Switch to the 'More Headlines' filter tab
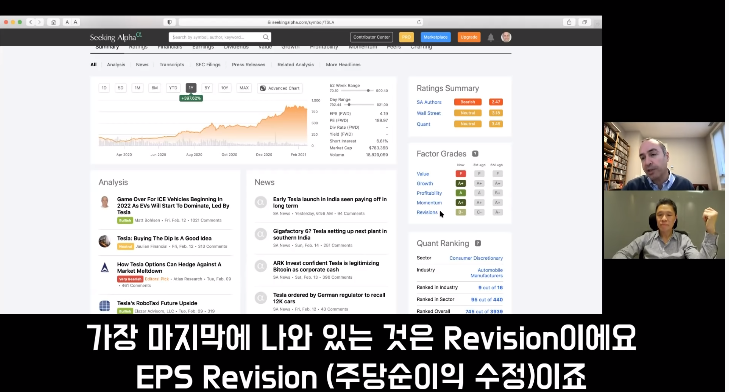729x392 pixels. [343, 65]
